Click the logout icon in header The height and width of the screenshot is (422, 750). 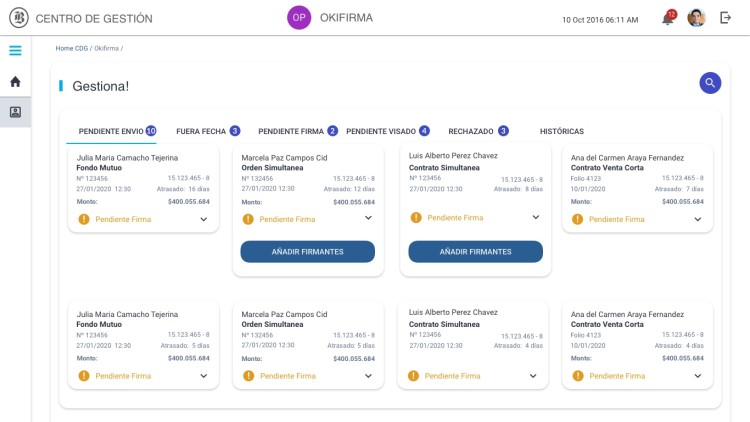click(x=726, y=18)
